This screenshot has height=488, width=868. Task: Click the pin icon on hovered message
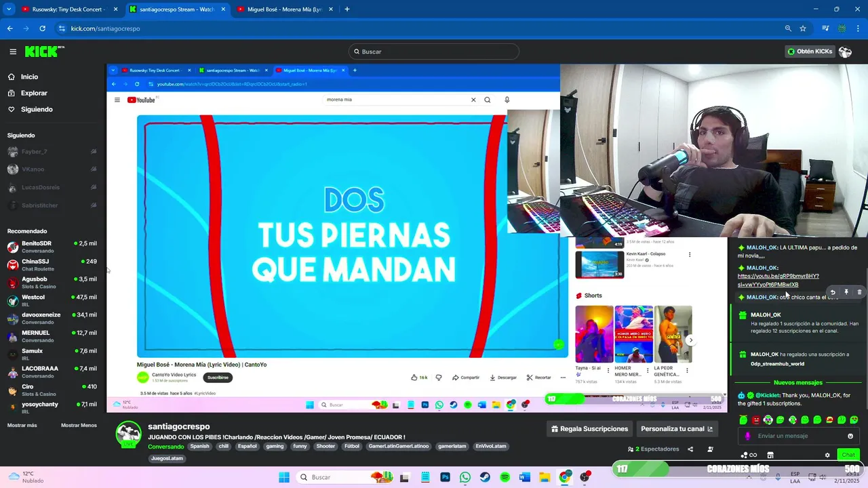pos(846,292)
